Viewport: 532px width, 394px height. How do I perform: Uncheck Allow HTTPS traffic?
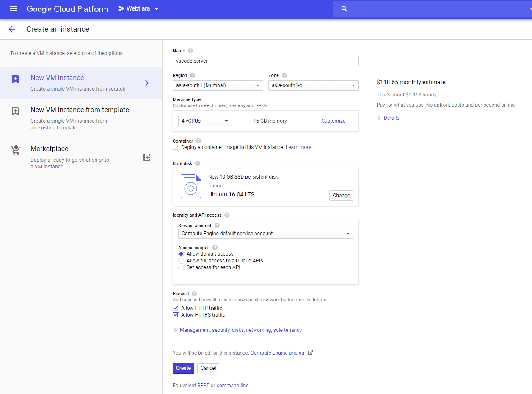click(175, 315)
